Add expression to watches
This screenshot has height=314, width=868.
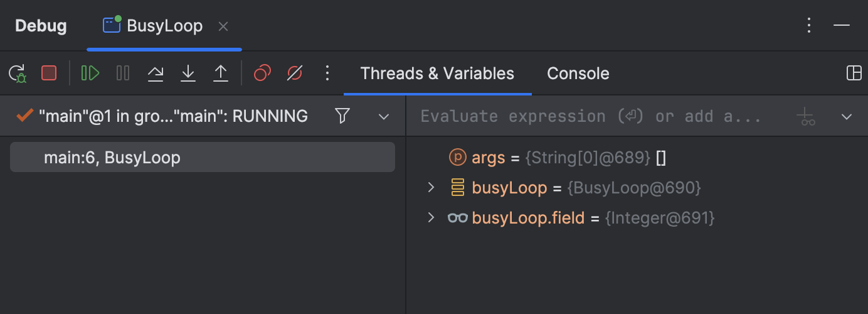pos(806,116)
